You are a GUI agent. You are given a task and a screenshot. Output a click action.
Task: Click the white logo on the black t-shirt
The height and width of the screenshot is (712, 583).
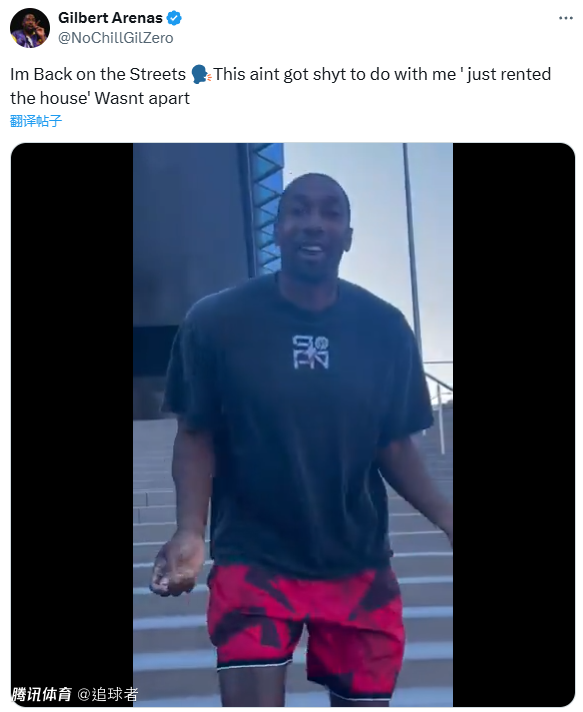click(x=310, y=351)
